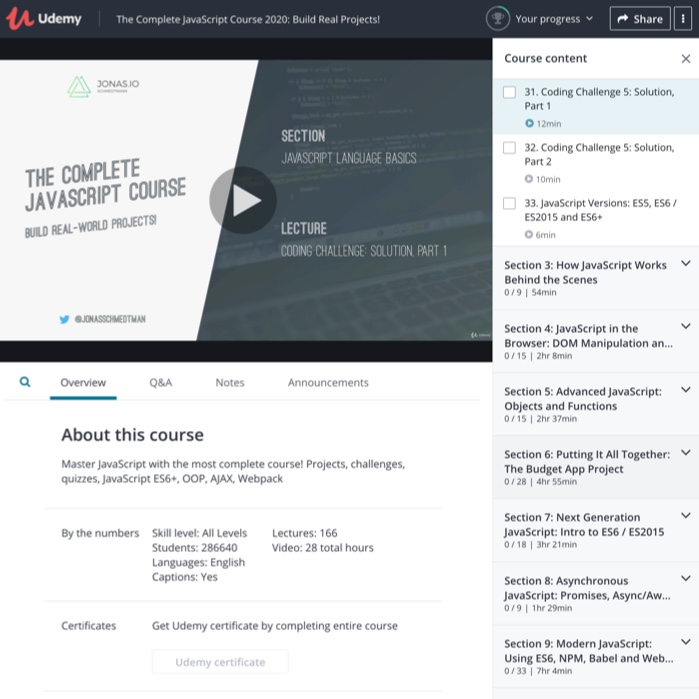Click the Twitter bird icon on slide
The height and width of the screenshot is (699, 699).
(64, 319)
